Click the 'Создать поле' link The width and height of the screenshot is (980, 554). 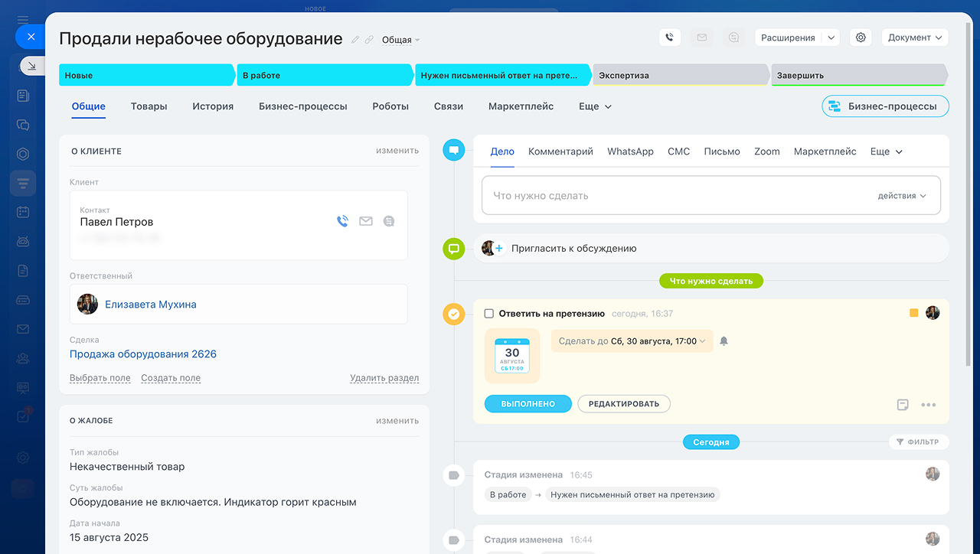[x=171, y=378]
